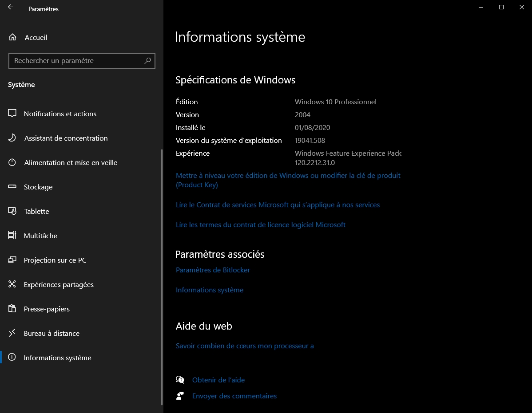Click the Aide du web heading
Viewport: 532px width, 413px height.
(203, 326)
